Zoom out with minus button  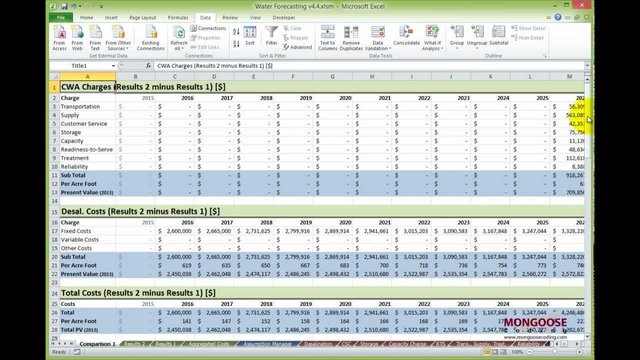pos(529,352)
